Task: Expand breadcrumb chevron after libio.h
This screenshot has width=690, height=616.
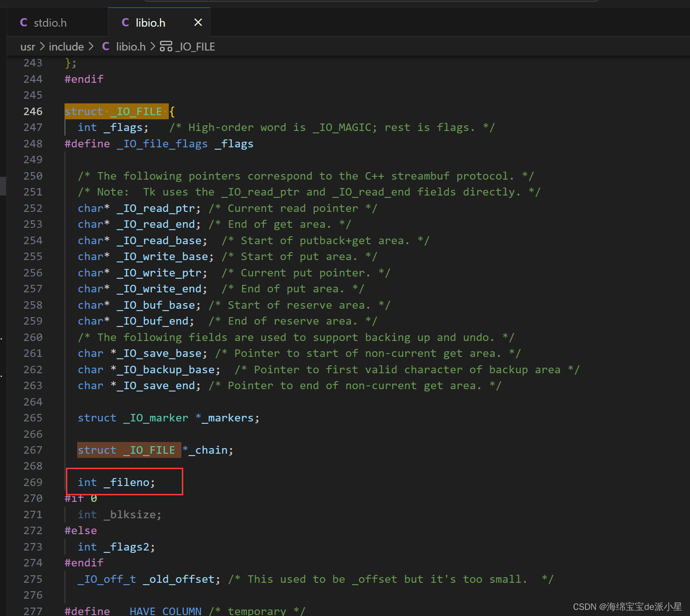Action: [152, 46]
